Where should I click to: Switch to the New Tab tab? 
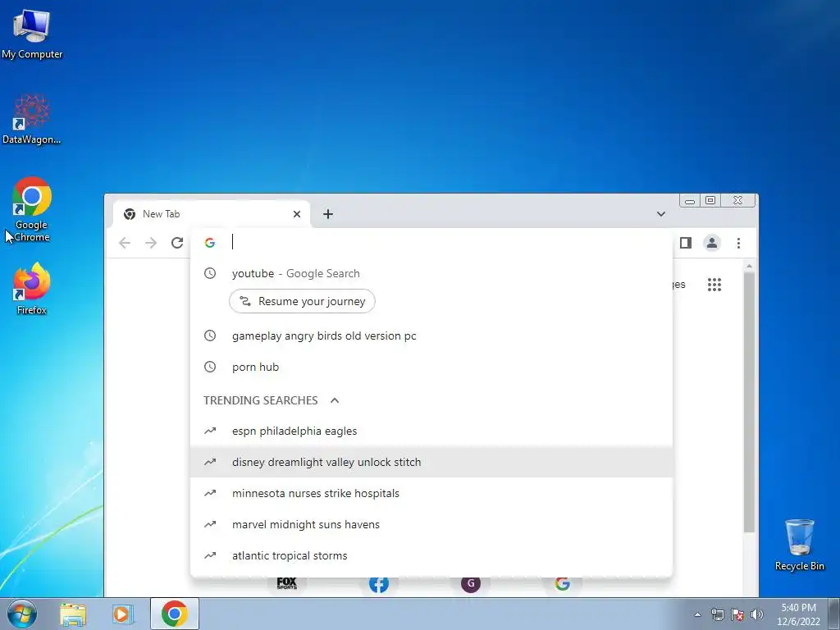coord(212,214)
